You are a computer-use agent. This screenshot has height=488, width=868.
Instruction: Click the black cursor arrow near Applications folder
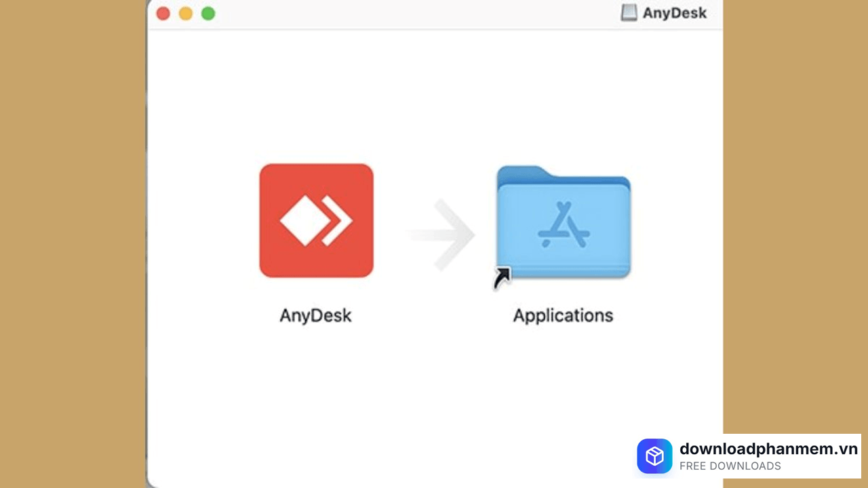tap(502, 278)
